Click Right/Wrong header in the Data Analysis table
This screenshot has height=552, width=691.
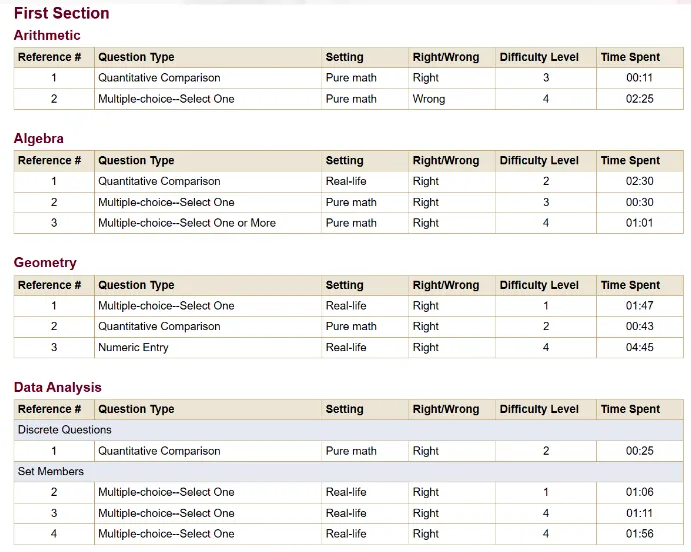coord(446,409)
